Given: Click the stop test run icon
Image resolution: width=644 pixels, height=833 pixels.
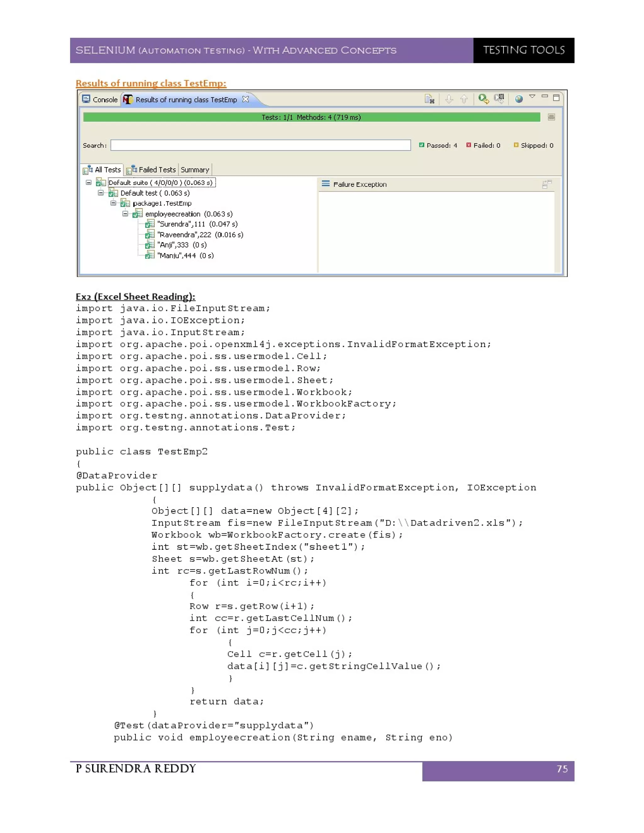Looking at the screenshot, I should point(430,99).
